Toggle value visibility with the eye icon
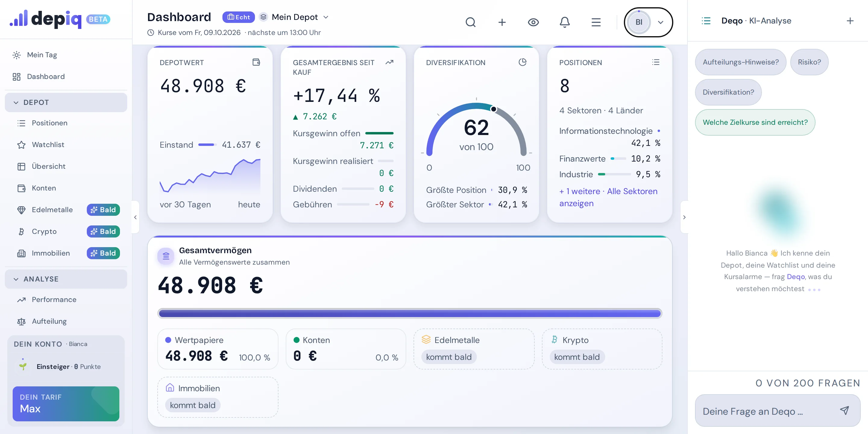The image size is (868, 434). tap(533, 22)
